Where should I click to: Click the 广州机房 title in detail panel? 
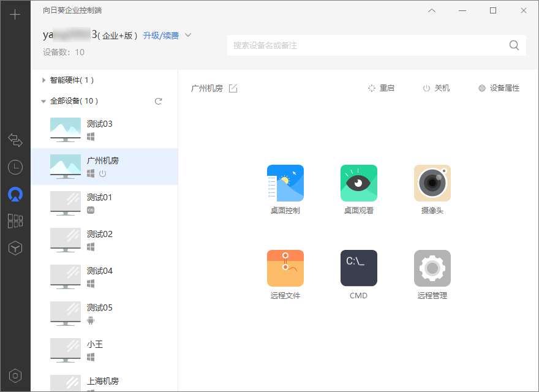[207, 88]
